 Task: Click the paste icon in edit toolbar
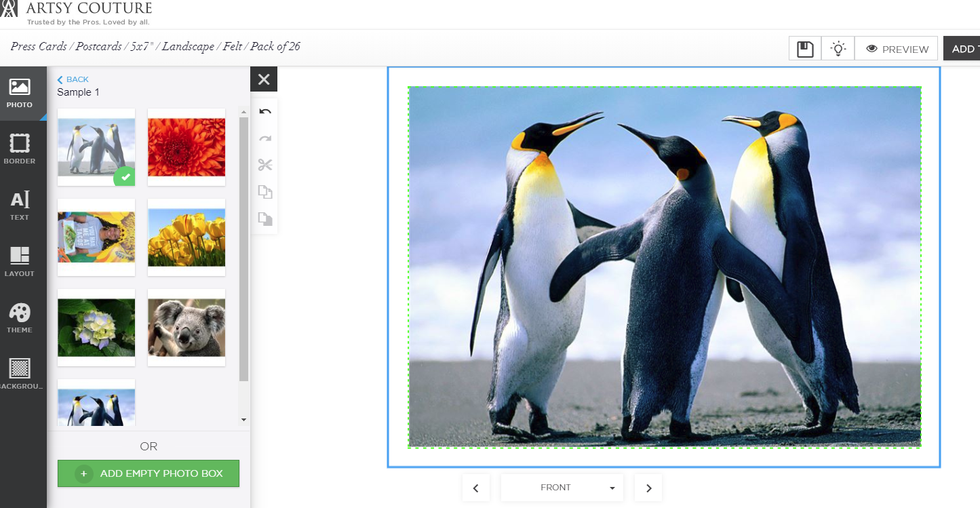pyautogui.click(x=264, y=219)
